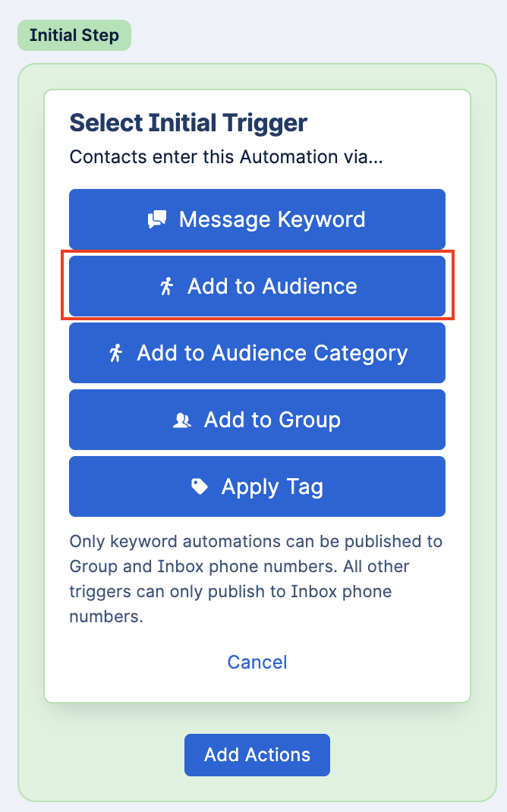The width and height of the screenshot is (507, 812).
Task: Click the Add Actions button
Action: pyautogui.click(x=257, y=754)
